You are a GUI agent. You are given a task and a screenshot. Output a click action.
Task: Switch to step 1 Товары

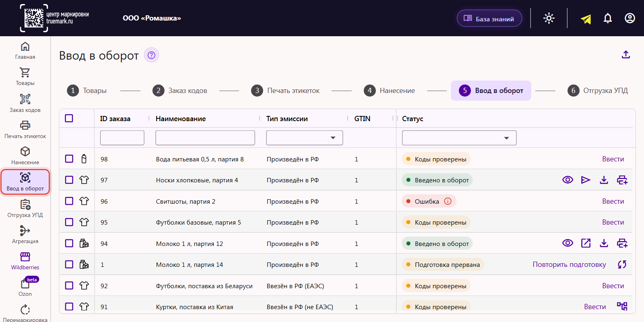coord(87,91)
